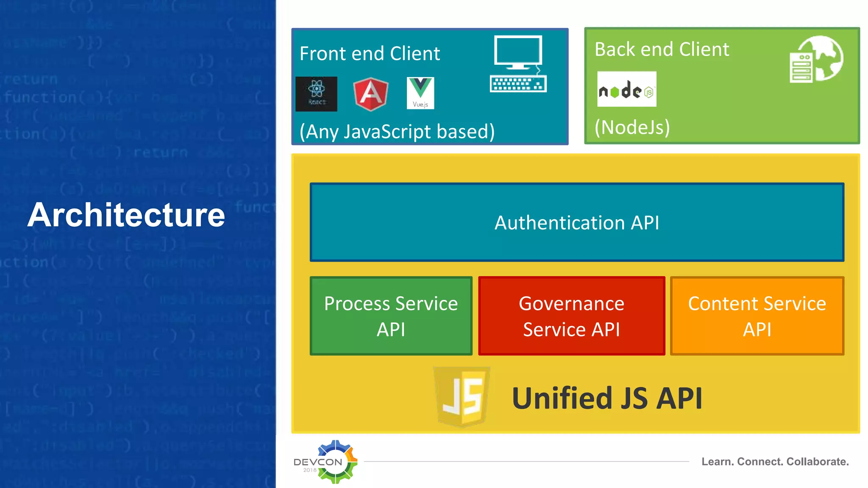This screenshot has width=868, height=488.
Task: Click the yellow JS shield logo
Action: click(x=462, y=396)
